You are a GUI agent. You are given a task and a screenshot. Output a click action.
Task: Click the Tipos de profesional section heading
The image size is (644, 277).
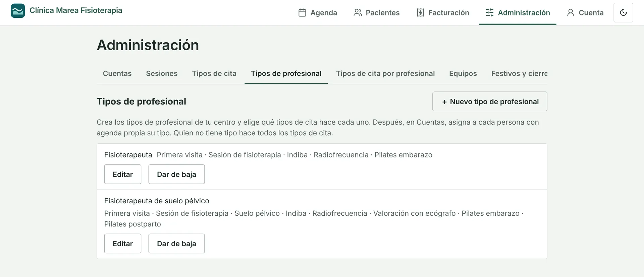(141, 101)
